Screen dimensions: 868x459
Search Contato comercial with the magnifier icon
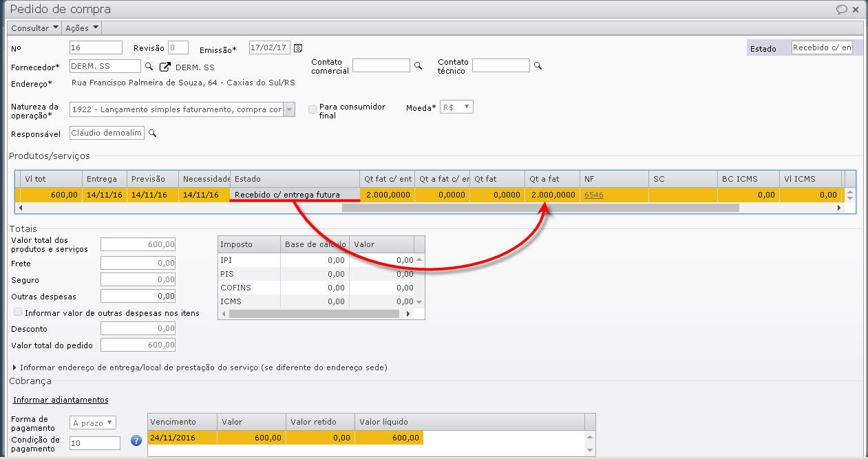click(x=417, y=65)
